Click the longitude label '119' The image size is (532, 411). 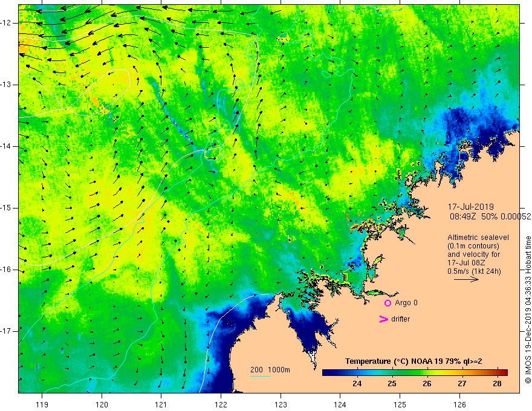tap(42, 404)
